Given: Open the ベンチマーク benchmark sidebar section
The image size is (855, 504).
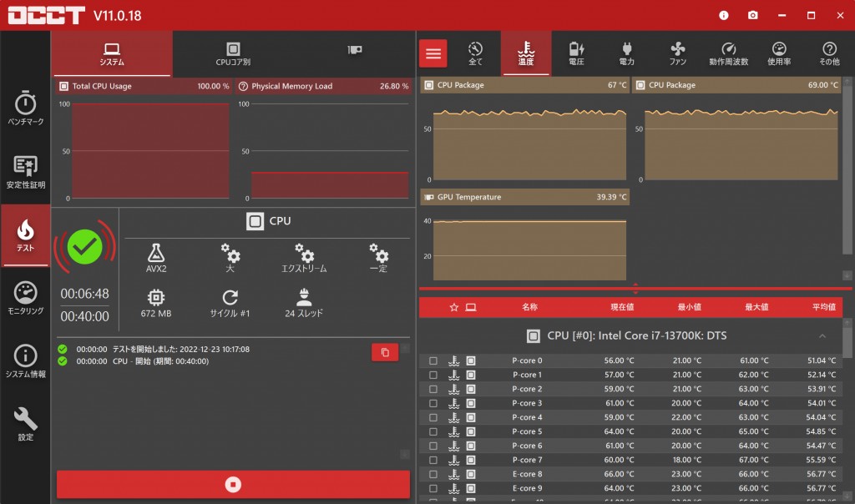Looking at the screenshot, I should click(x=25, y=108).
